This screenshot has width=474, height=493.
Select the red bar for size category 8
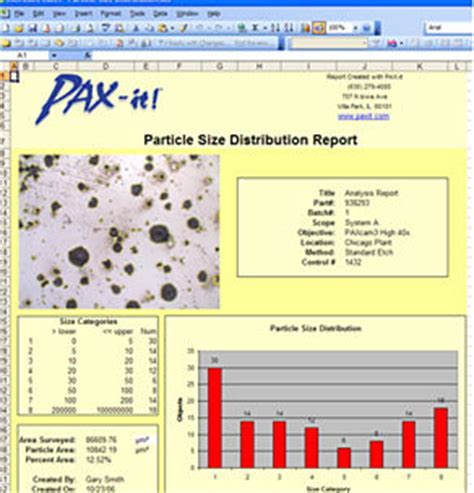(441, 438)
